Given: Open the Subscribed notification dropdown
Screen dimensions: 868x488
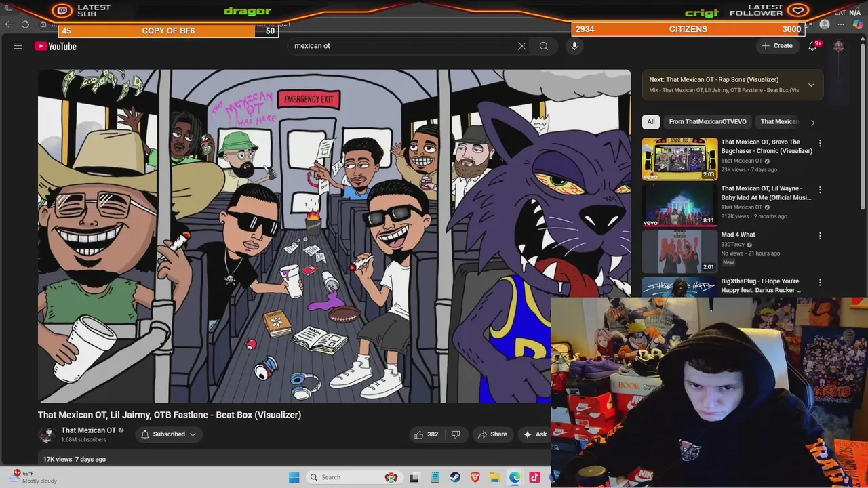Looking at the screenshot, I should [x=169, y=434].
